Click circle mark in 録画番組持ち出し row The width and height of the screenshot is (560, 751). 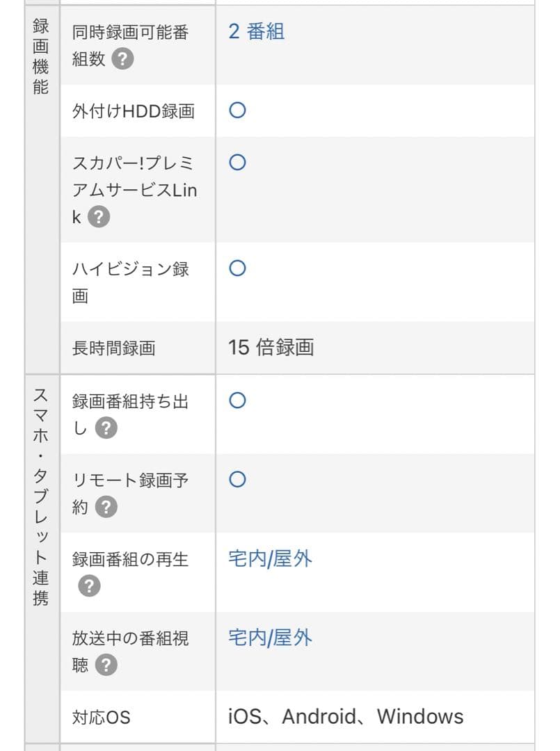click(237, 401)
